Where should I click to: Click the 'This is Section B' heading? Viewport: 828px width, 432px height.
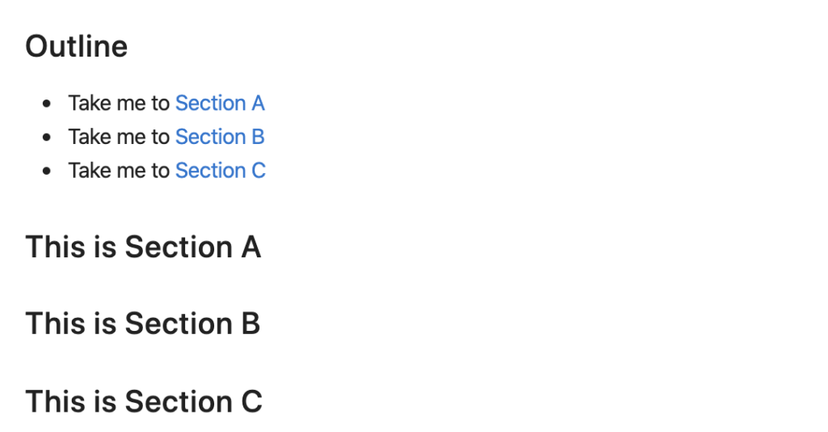[143, 323]
